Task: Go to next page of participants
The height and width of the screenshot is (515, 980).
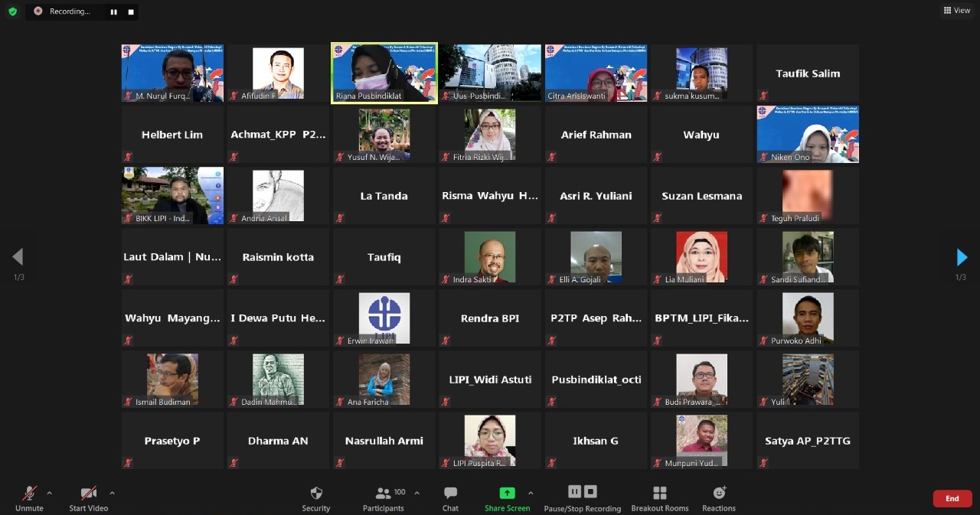Action: (962, 257)
